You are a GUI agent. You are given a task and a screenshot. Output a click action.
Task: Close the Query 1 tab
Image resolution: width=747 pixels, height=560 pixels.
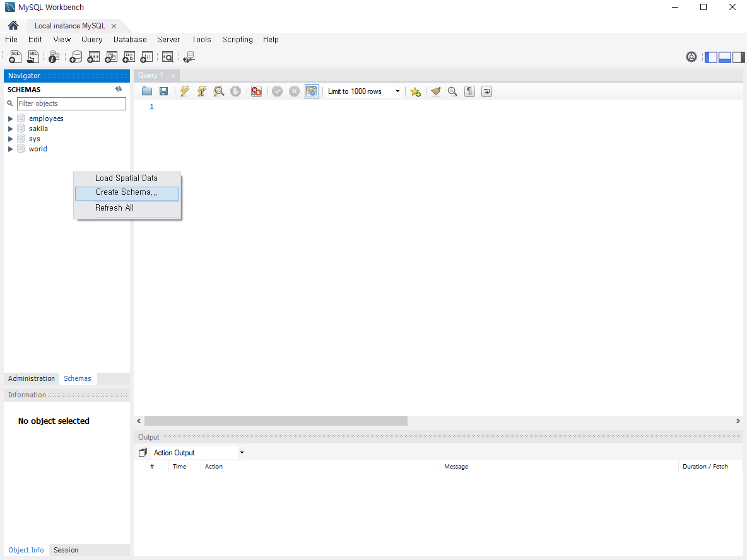click(x=173, y=76)
